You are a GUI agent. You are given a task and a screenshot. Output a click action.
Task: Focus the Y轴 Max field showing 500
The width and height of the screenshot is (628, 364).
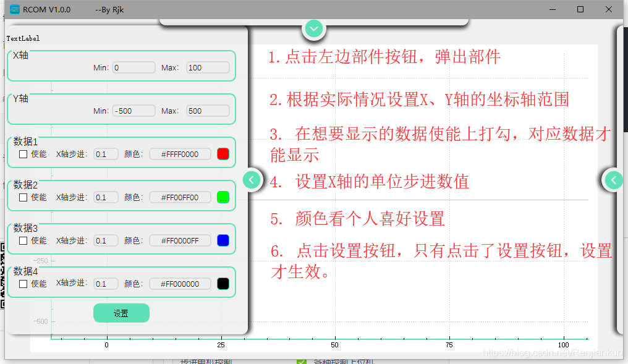(208, 111)
